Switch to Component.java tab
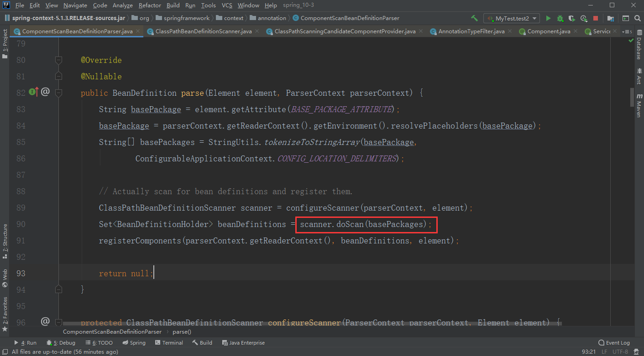Viewport: 644px width, 356px height. pyautogui.click(x=549, y=31)
